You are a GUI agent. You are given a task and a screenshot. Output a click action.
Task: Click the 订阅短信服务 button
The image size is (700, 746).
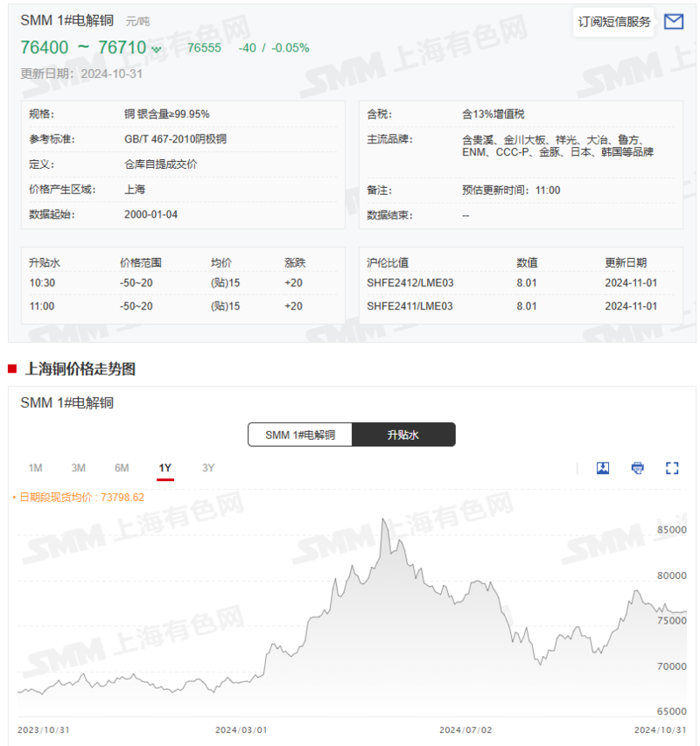point(612,22)
